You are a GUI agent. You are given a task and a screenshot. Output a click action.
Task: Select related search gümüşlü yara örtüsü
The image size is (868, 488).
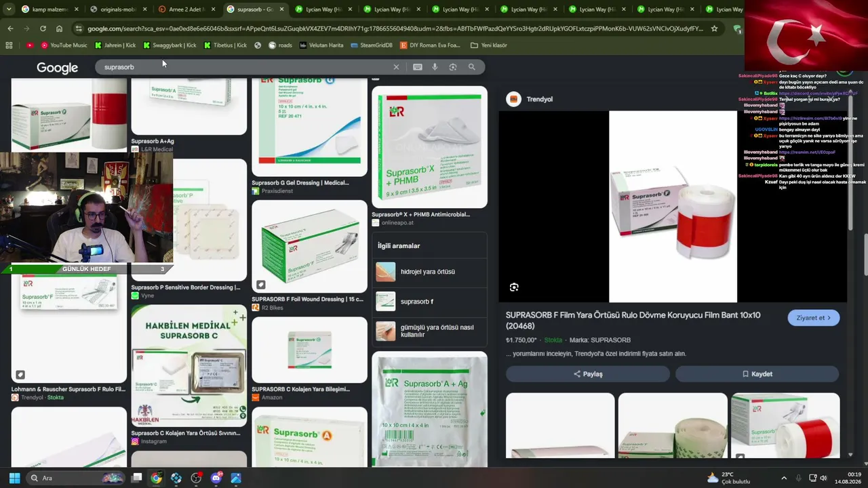pyautogui.click(x=429, y=331)
